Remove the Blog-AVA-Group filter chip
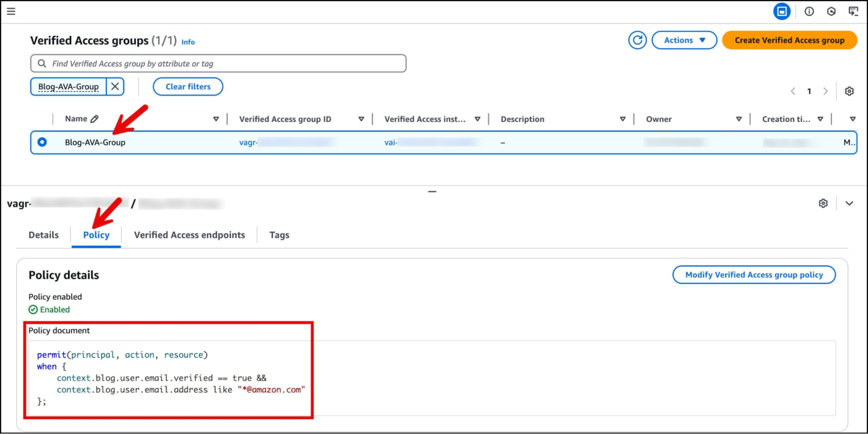Screen dimensions: 868x434 (x=115, y=86)
